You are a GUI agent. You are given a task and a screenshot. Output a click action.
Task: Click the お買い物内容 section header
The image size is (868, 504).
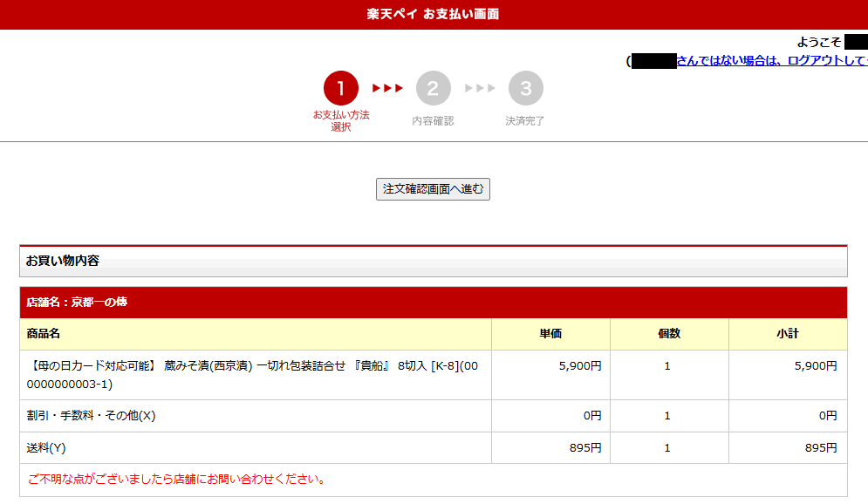(x=63, y=261)
